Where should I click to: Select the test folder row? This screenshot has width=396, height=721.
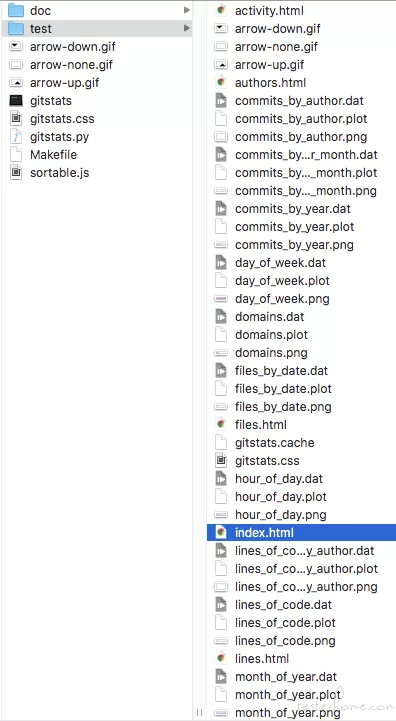(x=97, y=29)
